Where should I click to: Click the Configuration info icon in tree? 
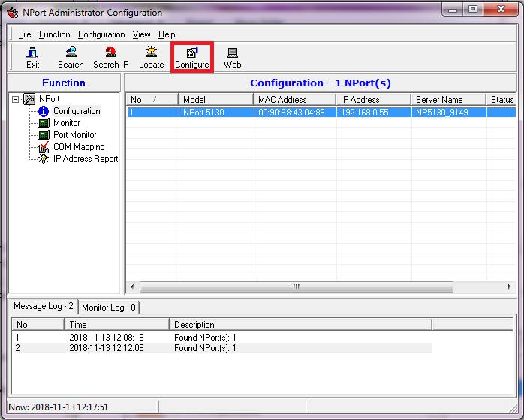tap(44, 111)
